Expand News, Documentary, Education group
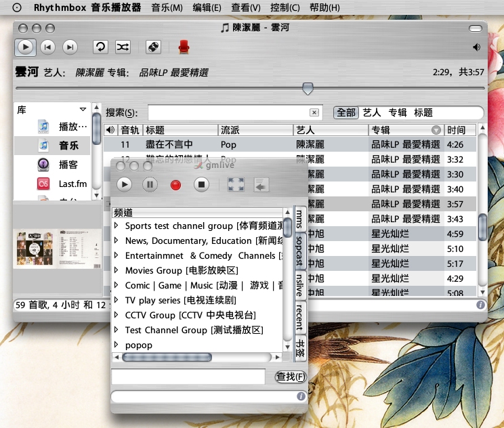The width and height of the screenshot is (504, 428). pos(117,240)
